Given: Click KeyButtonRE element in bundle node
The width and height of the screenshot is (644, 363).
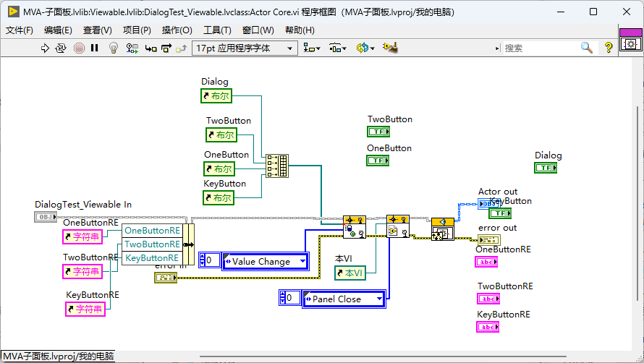Looking at the screenshot, I should click(152, 258).
